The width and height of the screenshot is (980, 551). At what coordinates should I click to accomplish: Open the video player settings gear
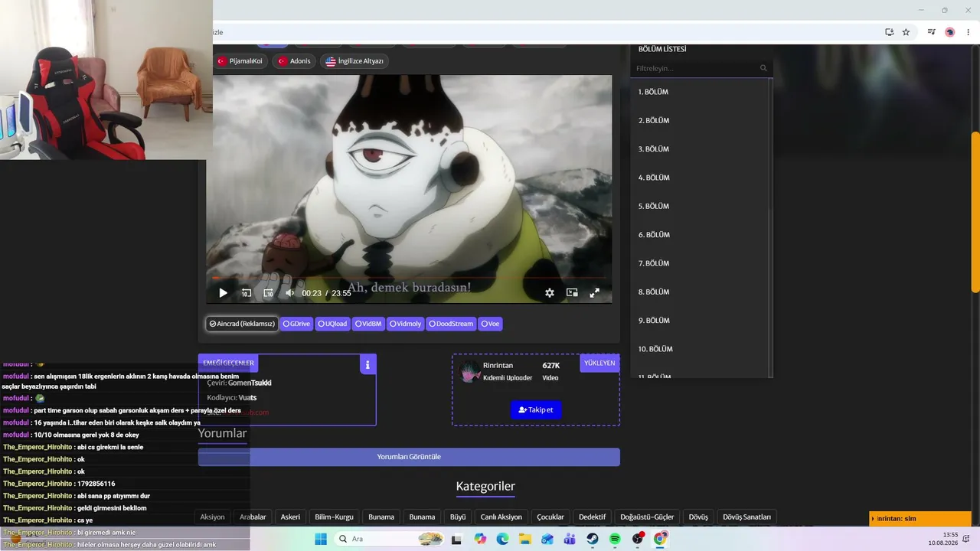[x=550, y=293]
